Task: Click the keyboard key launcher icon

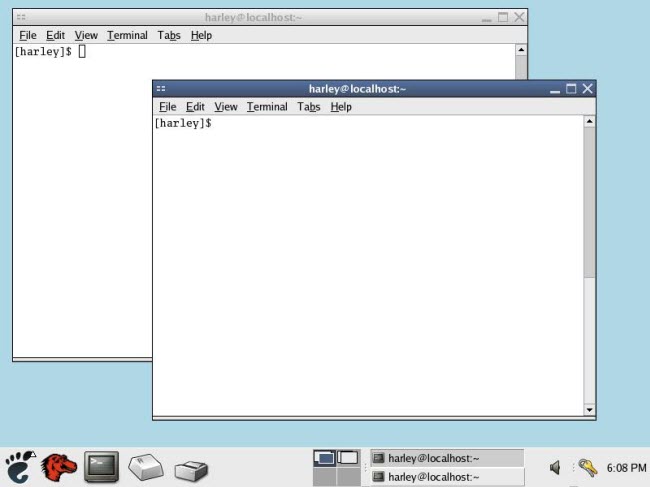Action: coord(146,467)
